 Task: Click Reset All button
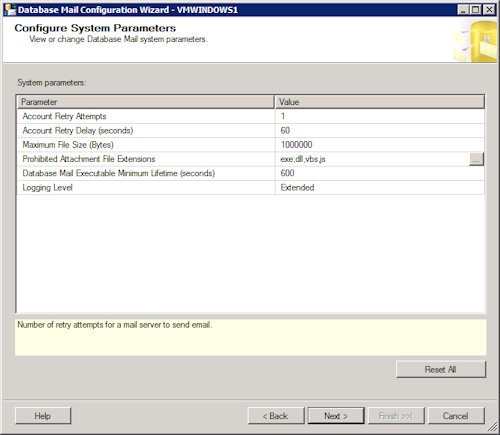click(441, 369)
